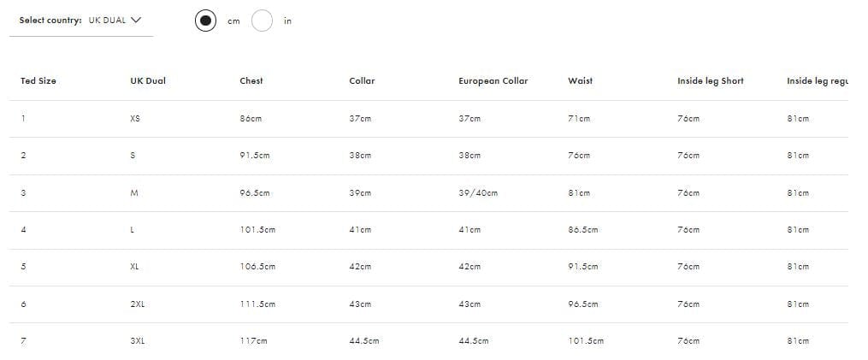Switch units to inches radio button

point(263,21)
